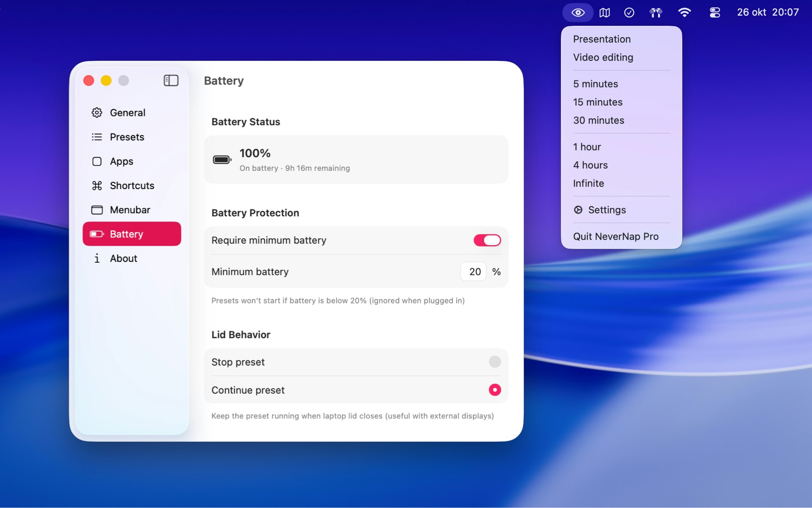812x508 pixels.
Task: Click the minimum battery percentage field
Action: tap(473, 271)
